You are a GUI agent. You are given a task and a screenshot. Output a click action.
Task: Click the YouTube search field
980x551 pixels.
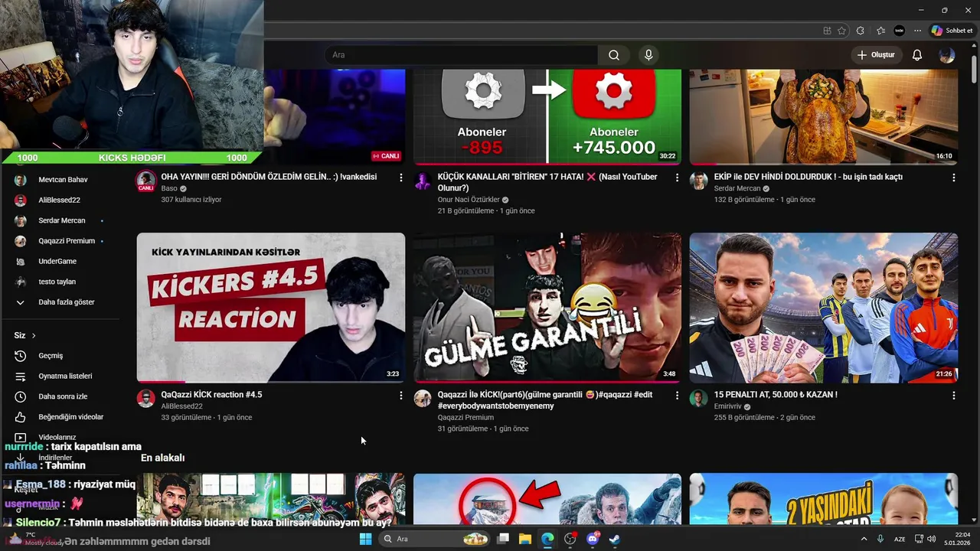pos(462,55)
